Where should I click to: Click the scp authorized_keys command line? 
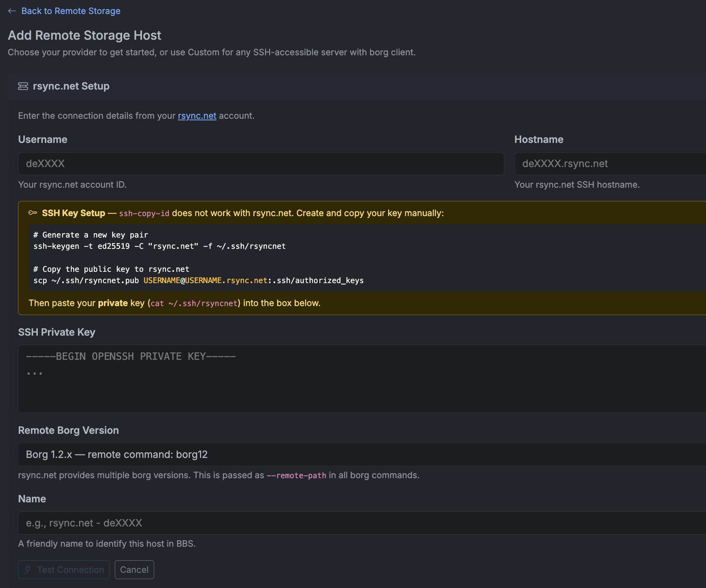pos(198,280)
